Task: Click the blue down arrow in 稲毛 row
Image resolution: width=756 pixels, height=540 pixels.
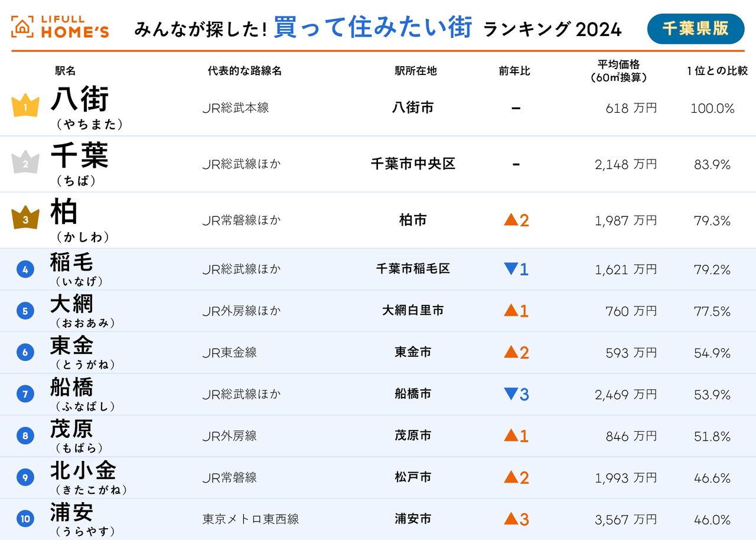Action: [511, 269]
